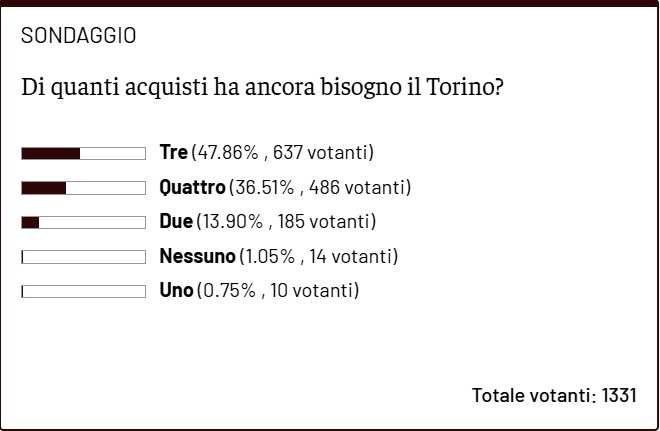The image size is (660, 431).
Task: Select the bold "Quattro" option label
Action: tap(192, 188)
